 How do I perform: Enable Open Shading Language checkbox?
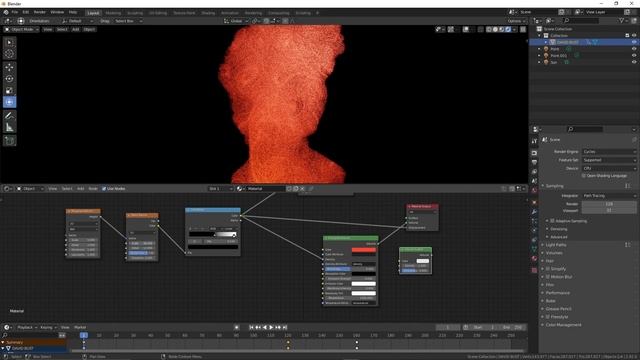[x=584, y=176]
